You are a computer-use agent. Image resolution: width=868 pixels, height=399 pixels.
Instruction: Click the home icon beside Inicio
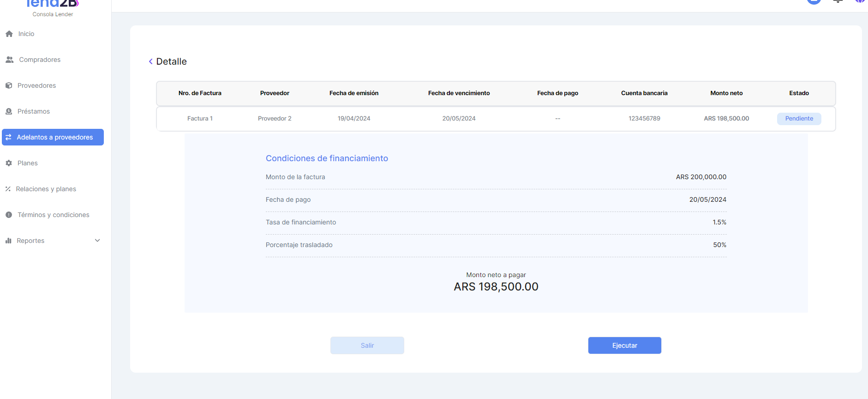click(9, 34)
